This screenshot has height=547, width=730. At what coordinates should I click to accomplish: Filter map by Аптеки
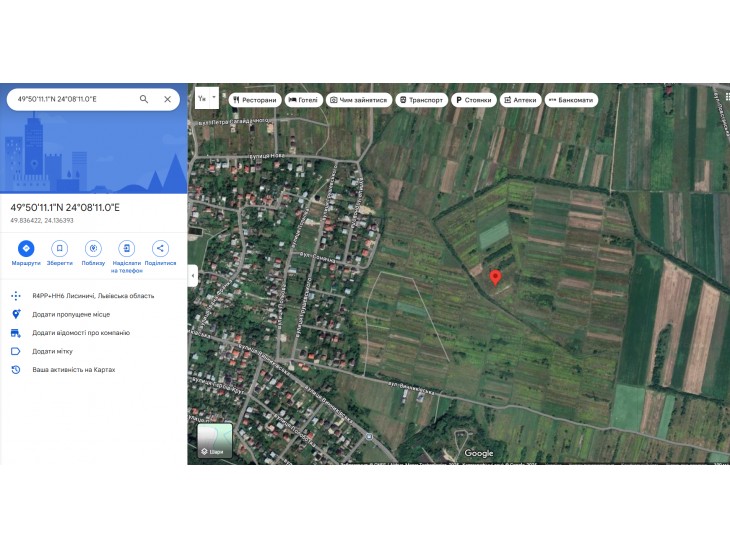[520, 100]
